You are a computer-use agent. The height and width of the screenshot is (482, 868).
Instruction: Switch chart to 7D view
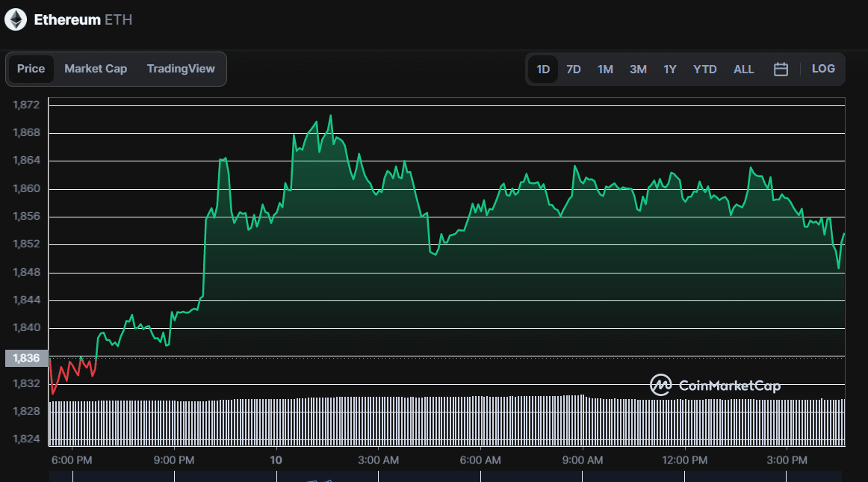click(573, 68)
